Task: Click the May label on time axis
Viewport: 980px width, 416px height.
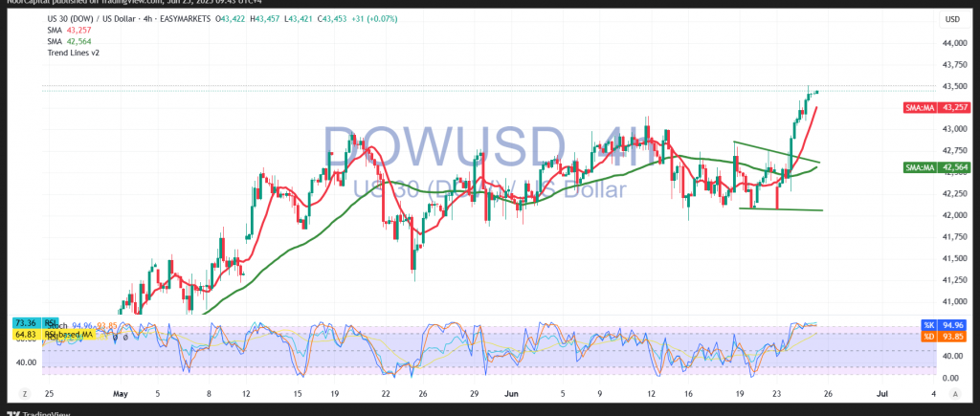Action: pyautogui.click(x=120, y=394)
